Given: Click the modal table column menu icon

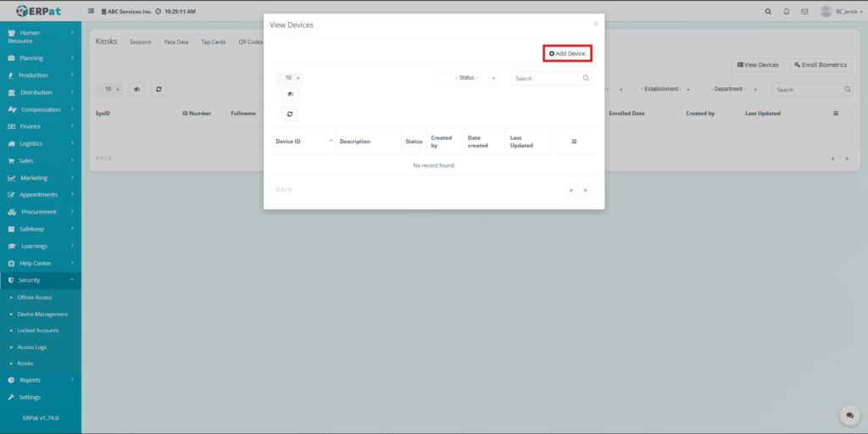Looking at the screenshot, I should pyautogui.click(x=574, y=142).
